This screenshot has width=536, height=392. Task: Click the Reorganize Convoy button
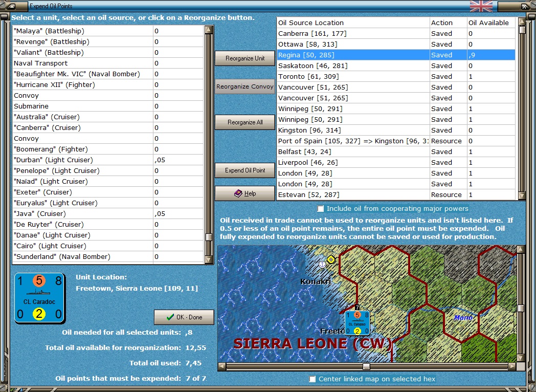(245, 86)
